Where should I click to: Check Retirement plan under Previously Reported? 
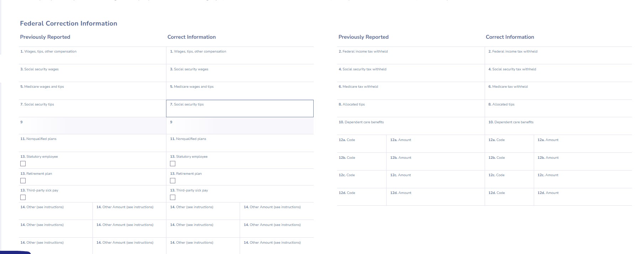coord(23,181)
